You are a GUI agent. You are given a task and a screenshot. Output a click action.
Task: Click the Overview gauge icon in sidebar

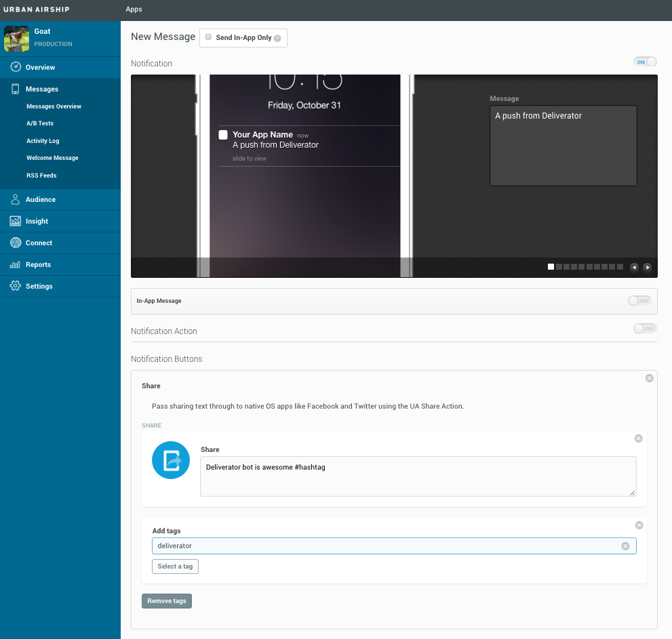tap(15, 67)
